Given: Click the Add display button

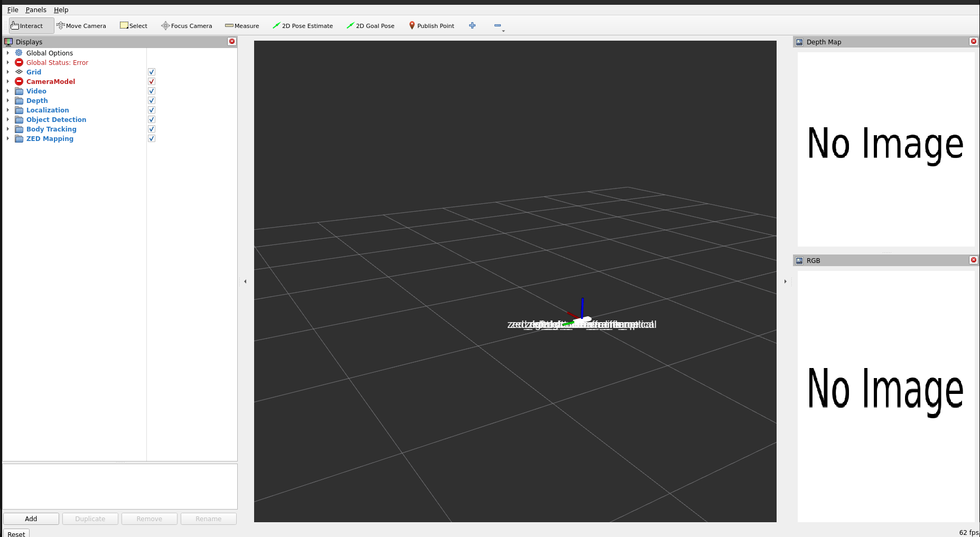Looking at the screenshot, I should coord(31,519).
